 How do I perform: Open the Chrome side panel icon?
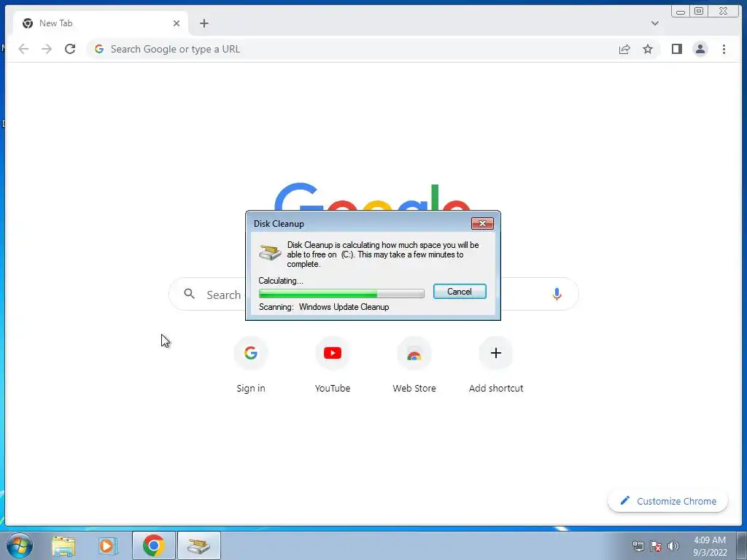coord(676,49)
